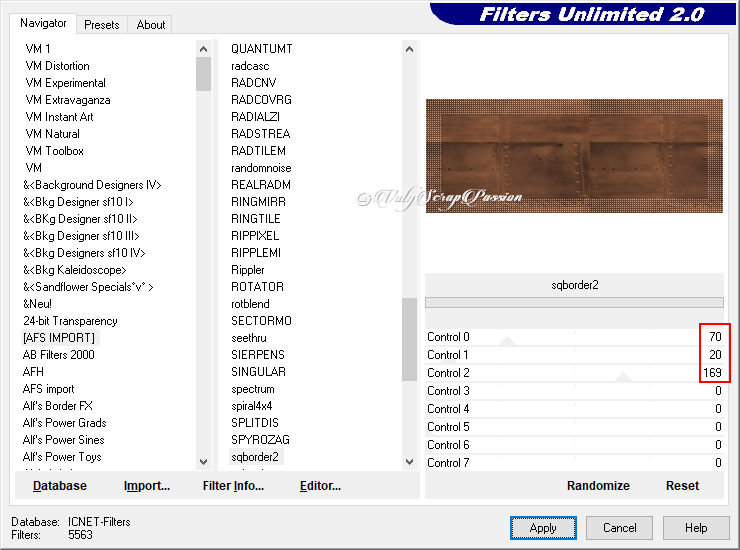Launch the filter Editor...
The image size is (740, 550).
(320, 486)
